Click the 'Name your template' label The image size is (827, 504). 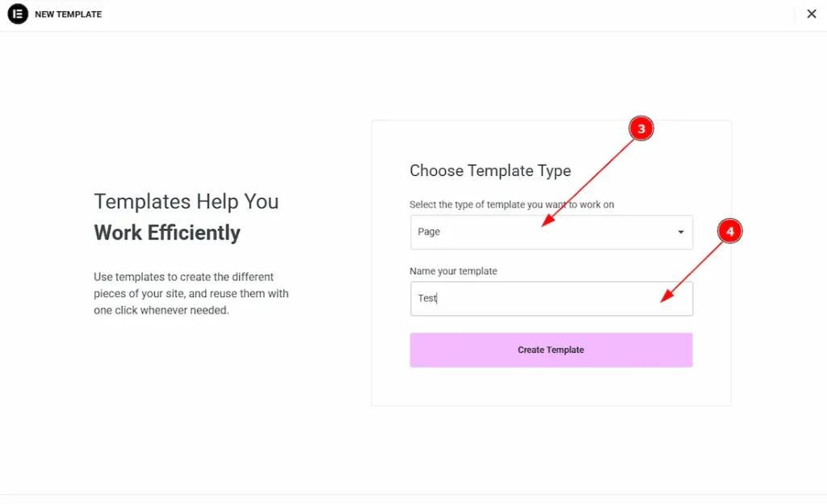coord(453,271)
